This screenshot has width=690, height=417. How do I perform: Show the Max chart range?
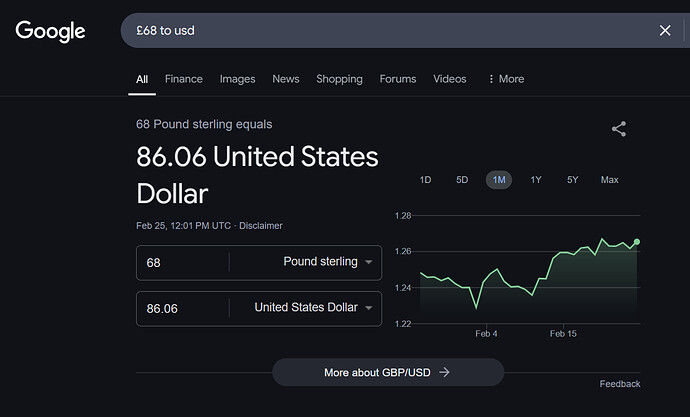(x=609, y=180)
